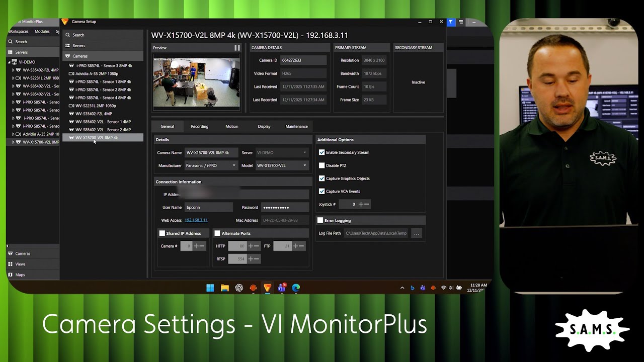Click the Servers icon in VI MonitorPlus sidebar
Viewport: 644px width, 362px height.
point(10,52)
